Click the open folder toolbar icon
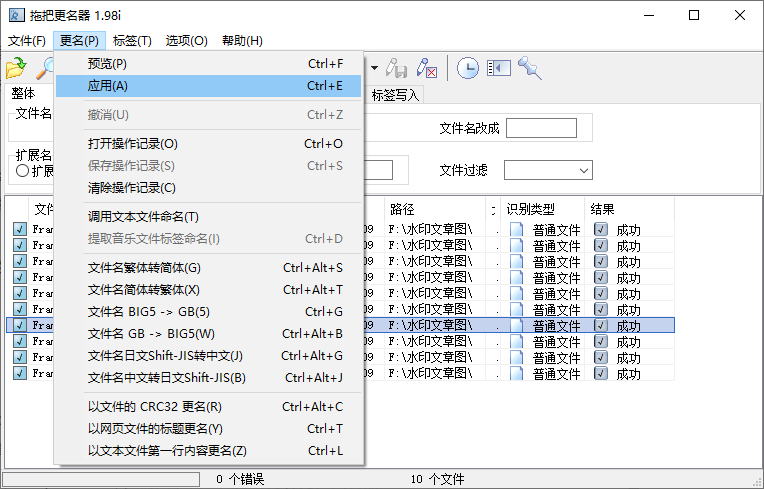This screenshot has height=489, width=764. click(x=16, y=68)
